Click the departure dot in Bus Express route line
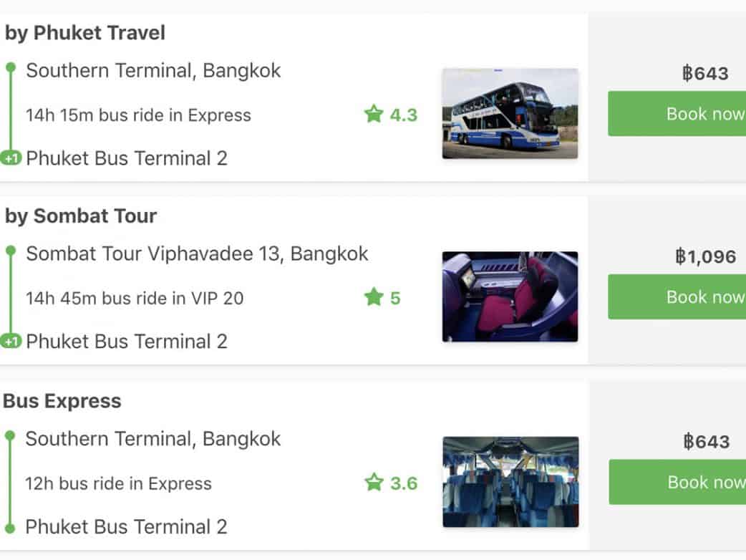This screenshot has width=746, height=560. (x=10, y=435)
